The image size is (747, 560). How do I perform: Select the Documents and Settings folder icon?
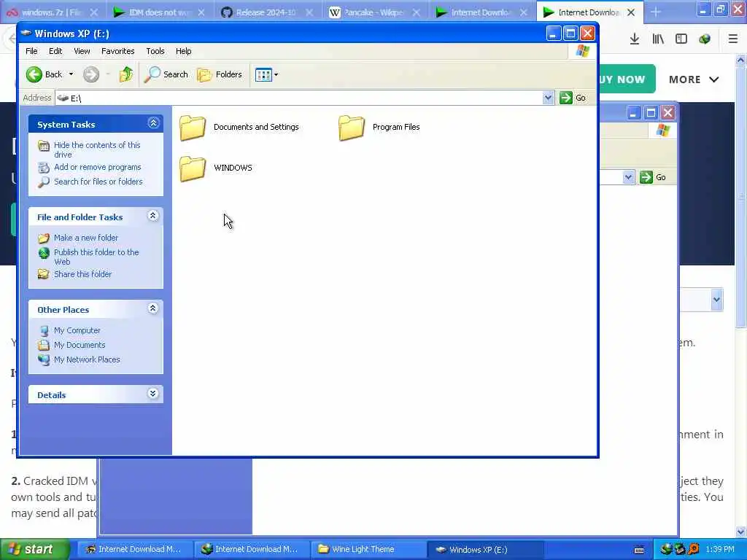193,128
